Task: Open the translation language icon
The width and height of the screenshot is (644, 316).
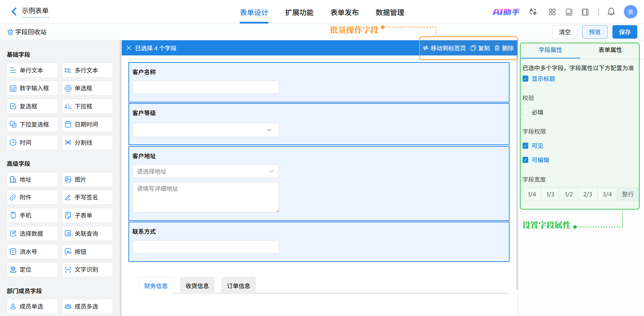Action: [x=533, y=12]
